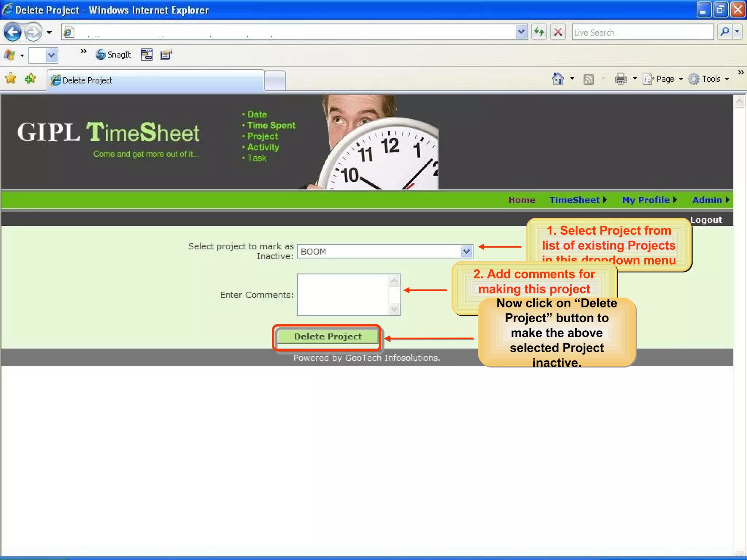
Task: Click the RSS feeds icon
Action: point(588,79)
